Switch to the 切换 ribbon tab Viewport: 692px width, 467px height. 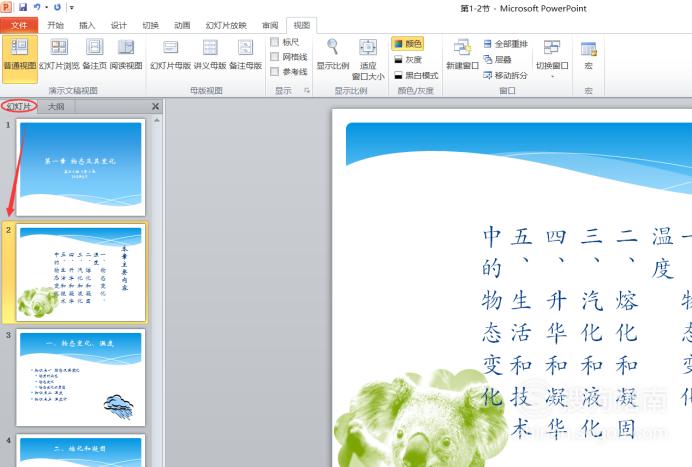[x=150, y=26]
